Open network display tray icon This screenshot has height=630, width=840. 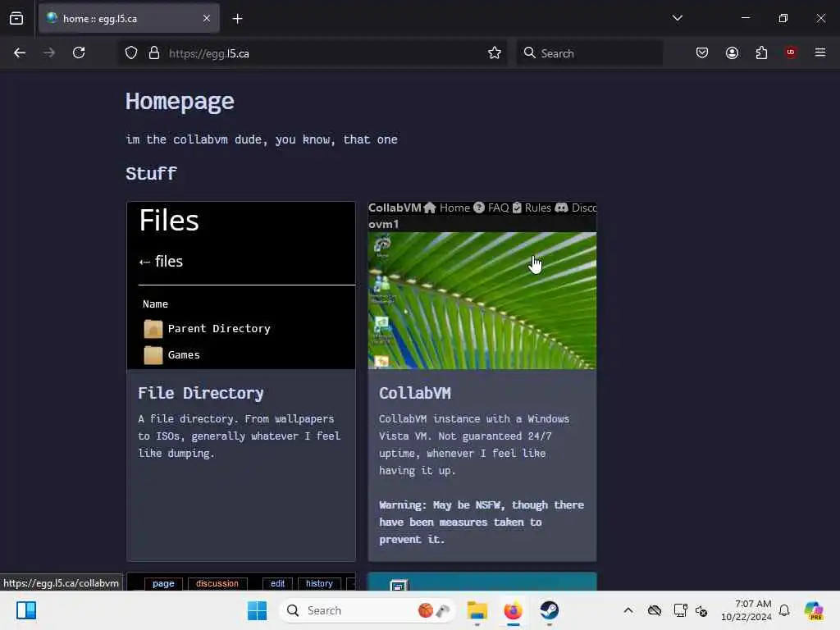(680, 610)
